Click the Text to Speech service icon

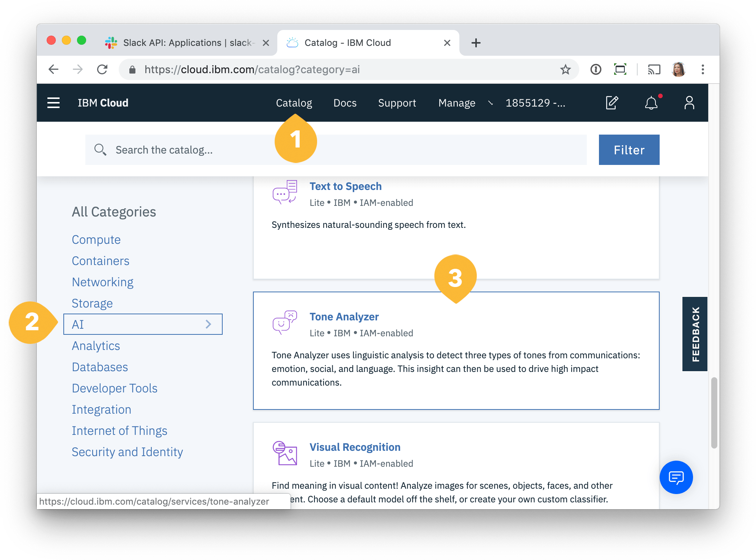pyautogui.click(x=285, y=192)
